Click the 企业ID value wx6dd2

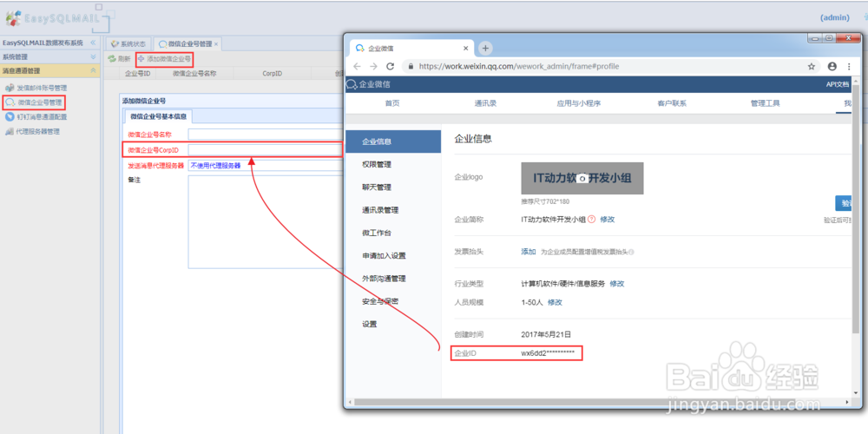click(x=548, y=352)
